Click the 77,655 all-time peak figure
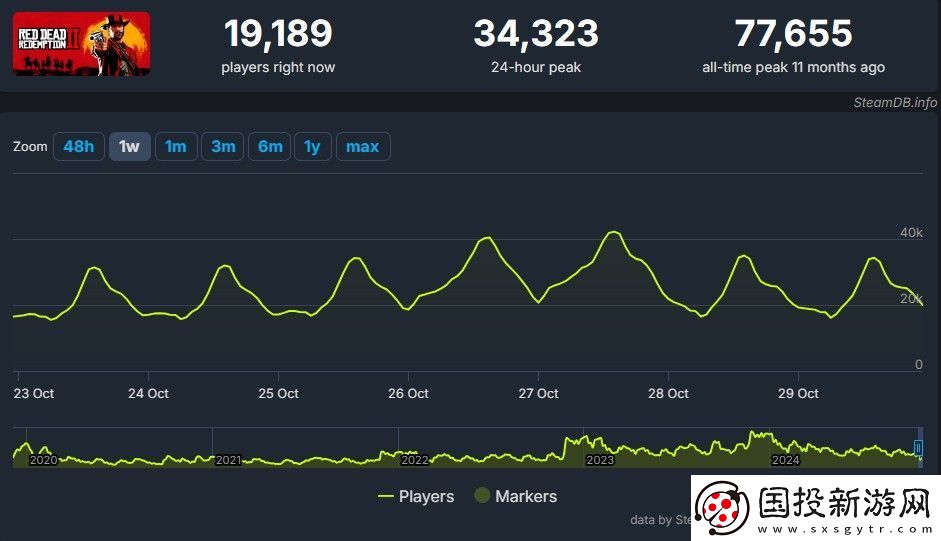Viewport: 941px width, 541px height. coord(793,34)
